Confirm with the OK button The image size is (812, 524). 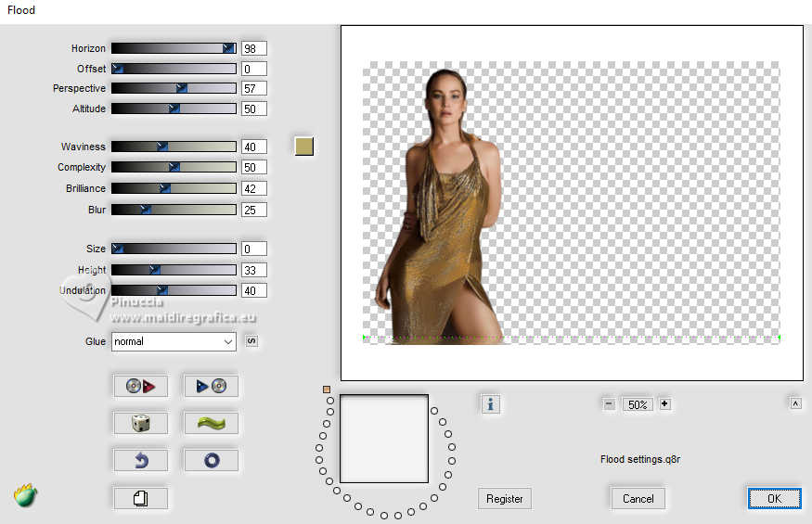coord(774,499)
